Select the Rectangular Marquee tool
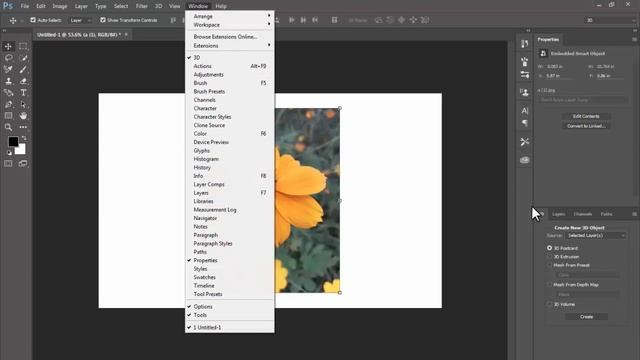Image resolution: width=640 pixels, height=360 pixels. pos(23,46)
